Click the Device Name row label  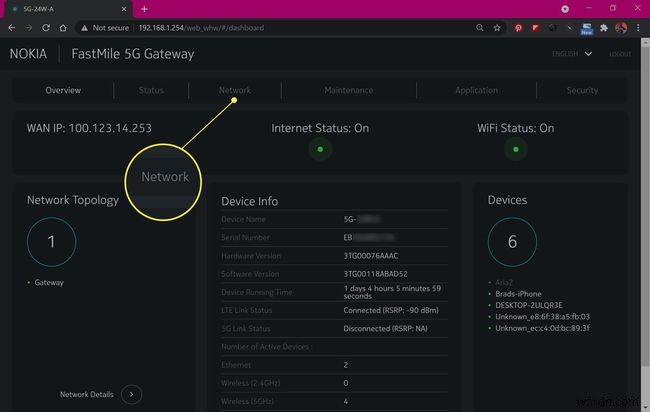243,219
